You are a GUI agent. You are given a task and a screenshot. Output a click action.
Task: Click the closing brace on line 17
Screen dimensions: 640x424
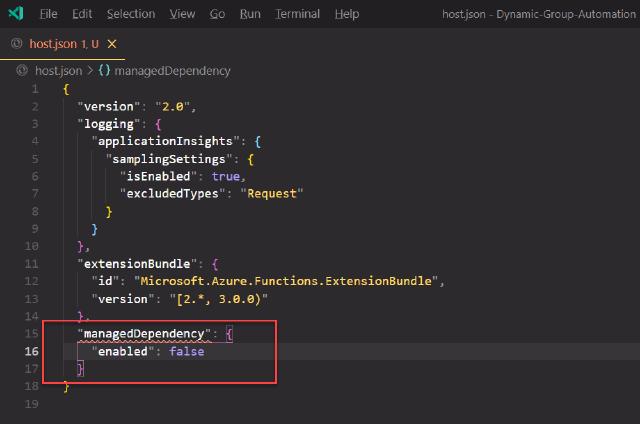(80, 369)
